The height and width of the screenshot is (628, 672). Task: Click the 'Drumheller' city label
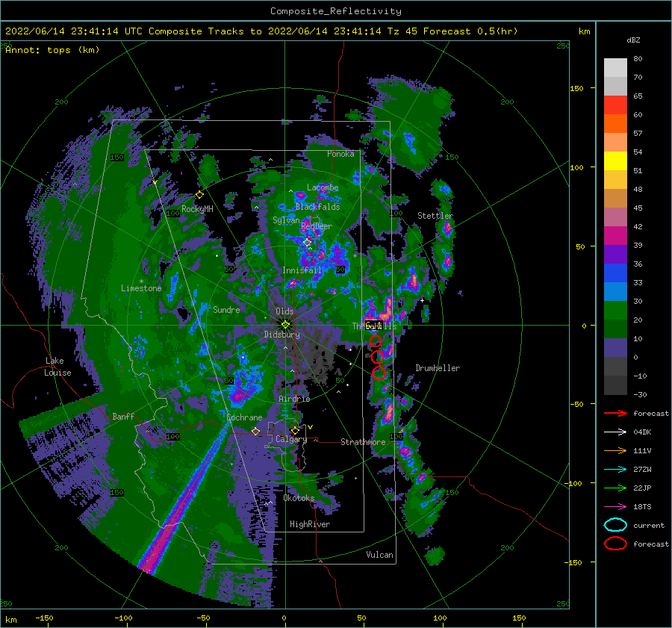(438, 368)
